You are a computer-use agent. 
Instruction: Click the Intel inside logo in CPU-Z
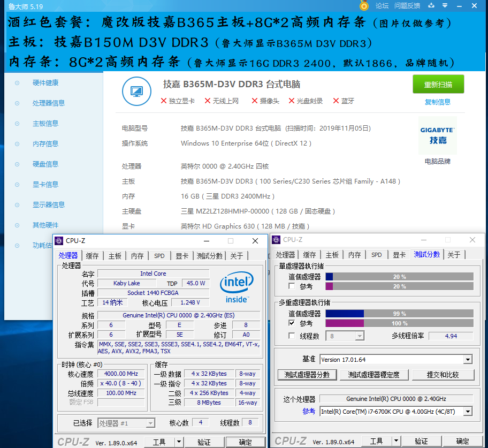237,287
